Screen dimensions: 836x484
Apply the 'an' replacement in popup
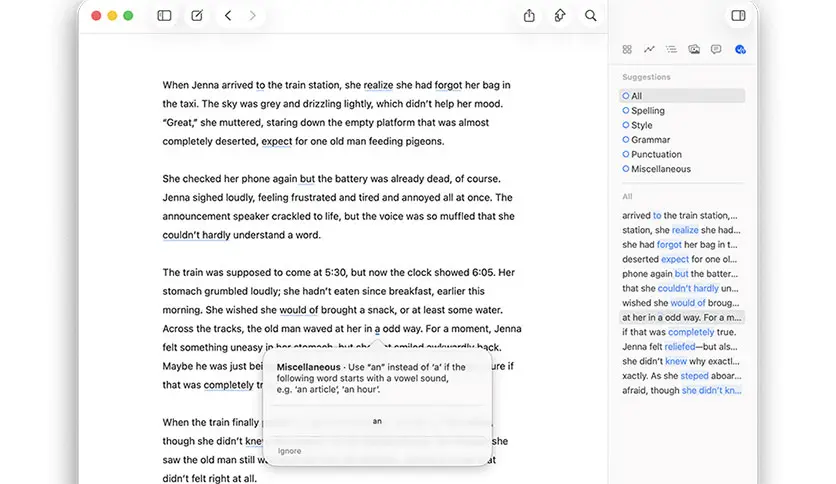click(x=377, y=421)
